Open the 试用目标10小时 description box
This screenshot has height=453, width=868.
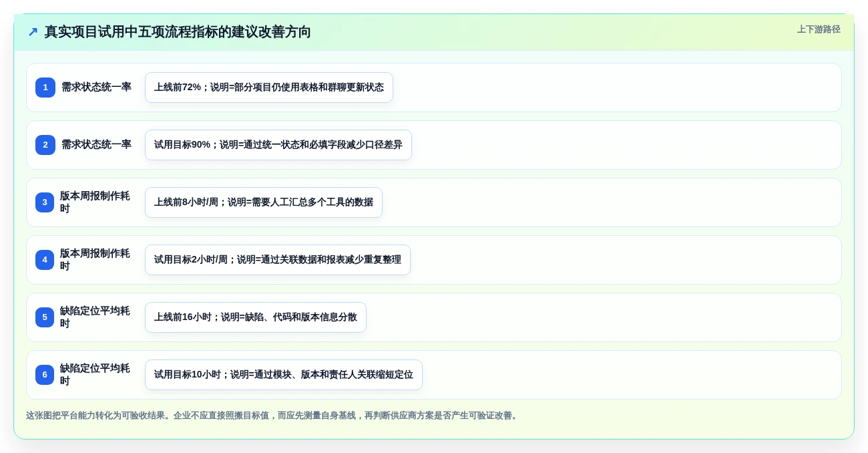[x=284, y=375]
